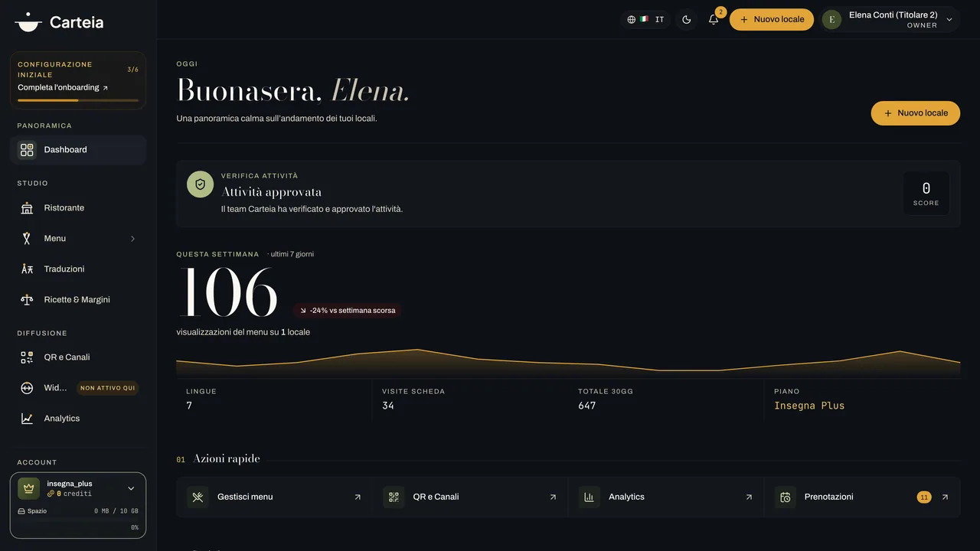Open the Analytics quick action arrow
980x551 pixels.
749,497
